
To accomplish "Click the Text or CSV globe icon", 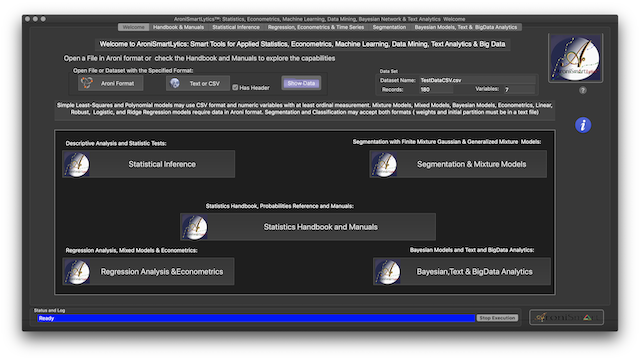I will [175, 83].
